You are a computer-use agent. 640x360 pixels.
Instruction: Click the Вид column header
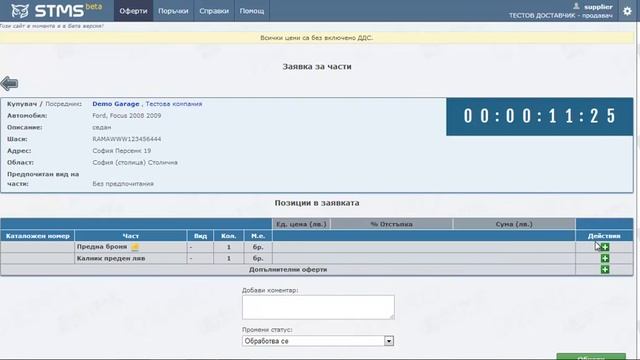200,236
